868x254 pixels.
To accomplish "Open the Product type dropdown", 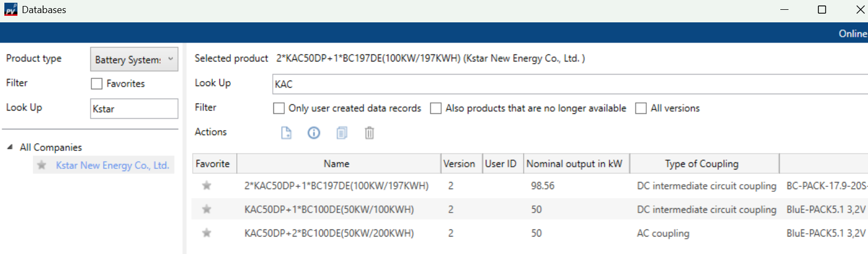I will click(x=134, y=59).
